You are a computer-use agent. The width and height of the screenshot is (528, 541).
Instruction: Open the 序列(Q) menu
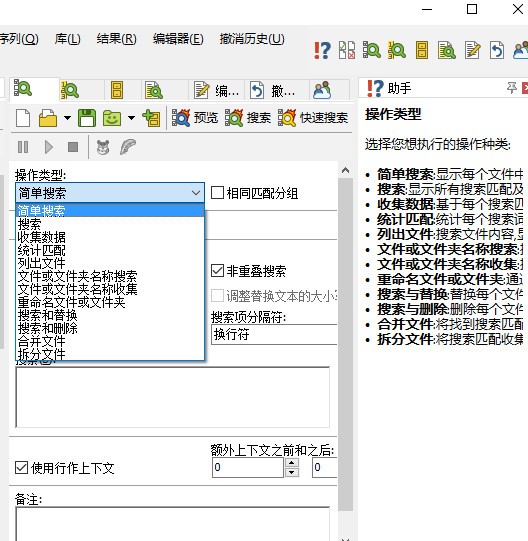coord(19,39)
